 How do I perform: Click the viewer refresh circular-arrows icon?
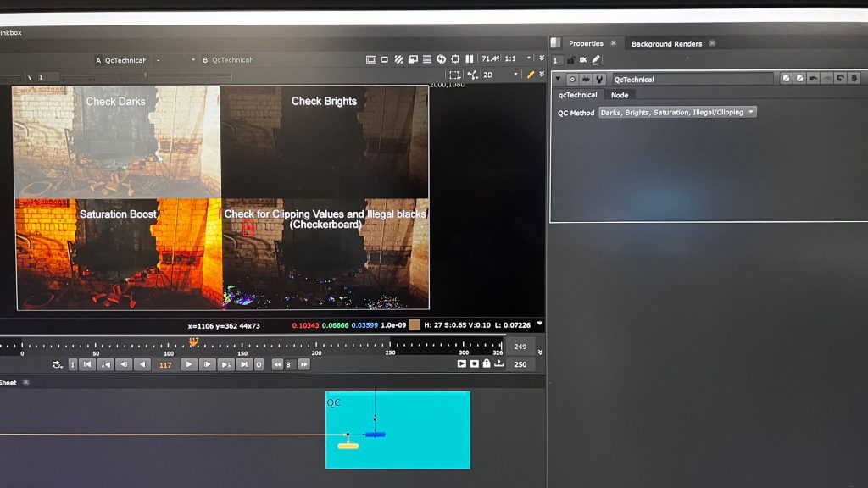tap(441, 59)
